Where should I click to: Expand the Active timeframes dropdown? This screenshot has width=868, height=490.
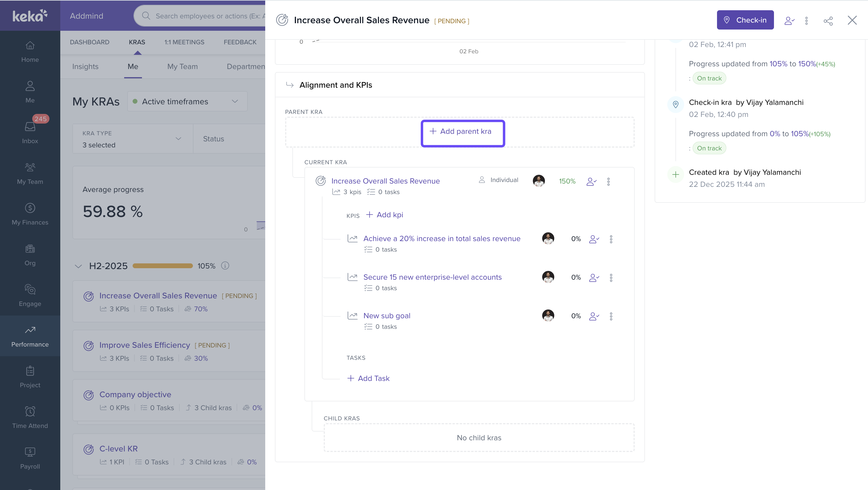coord(187,102)
